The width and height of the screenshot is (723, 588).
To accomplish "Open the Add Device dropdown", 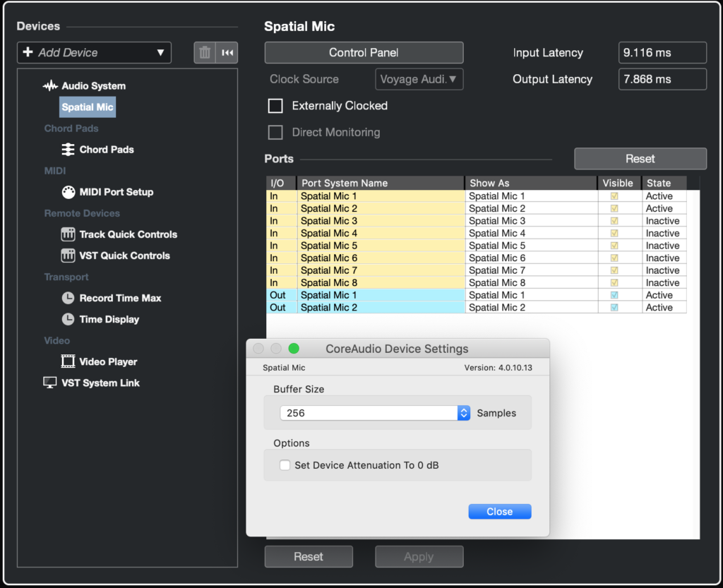I will [x=94, y=52].
